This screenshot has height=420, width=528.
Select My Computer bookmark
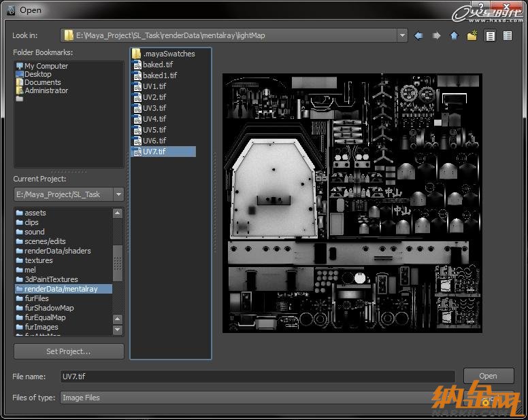coord(46,66)
